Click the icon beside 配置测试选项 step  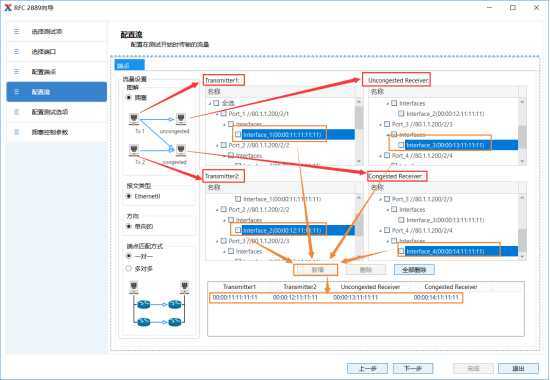[16, 112]
